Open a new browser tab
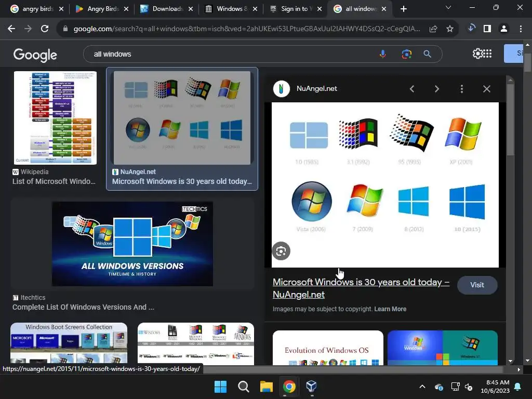Image resolution: width=532 pixels, height=399 pixels. pyautogui.click(x=403, y=9)
